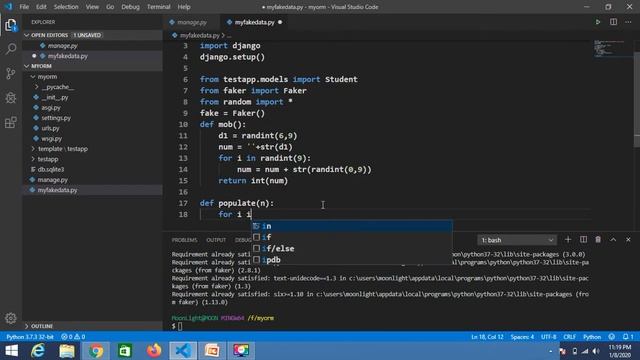The width and height of the screenshot is (640, 360).
Task: Open the File menu
Action: coord(24,7)
